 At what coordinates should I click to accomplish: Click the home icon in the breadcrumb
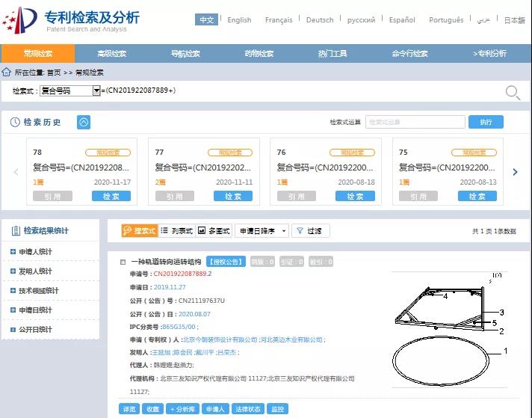(x=7, y=73)
